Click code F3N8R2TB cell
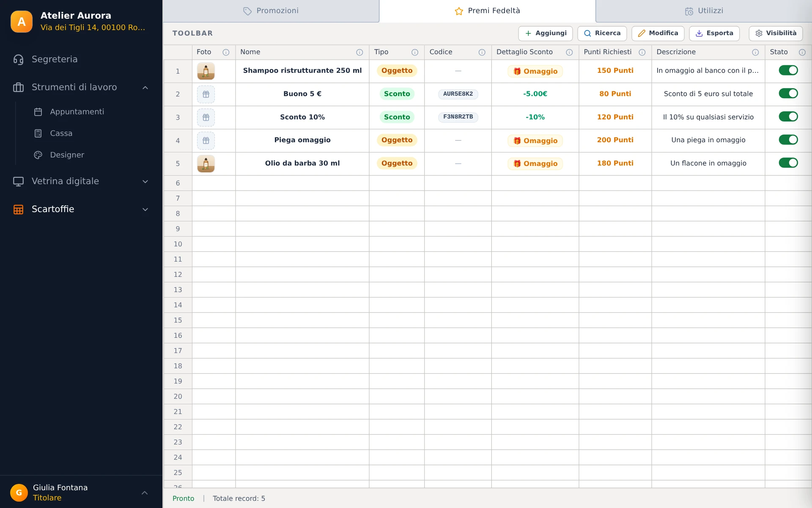Image resolution: width=812 pixels, height=508 pixels. (458, 117)
